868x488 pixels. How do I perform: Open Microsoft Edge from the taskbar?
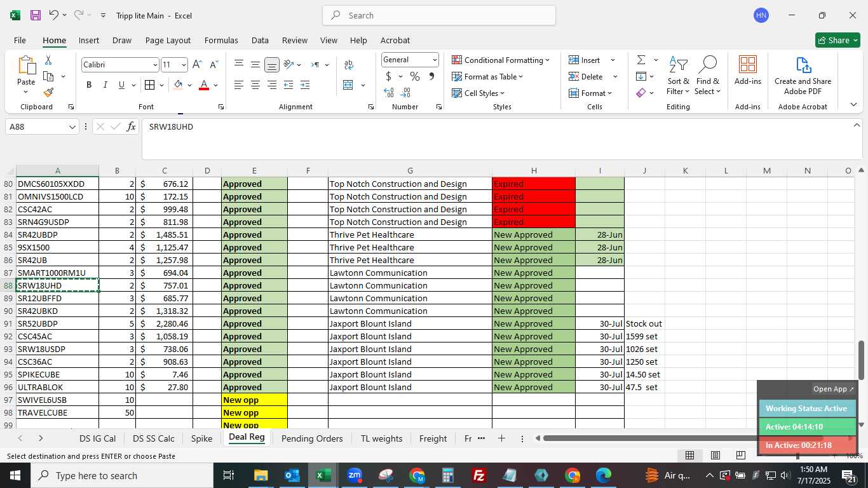tap(603, 475)
